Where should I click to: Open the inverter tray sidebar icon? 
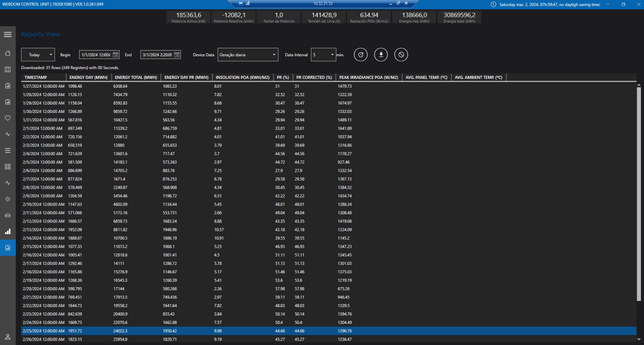pos(8,215)
